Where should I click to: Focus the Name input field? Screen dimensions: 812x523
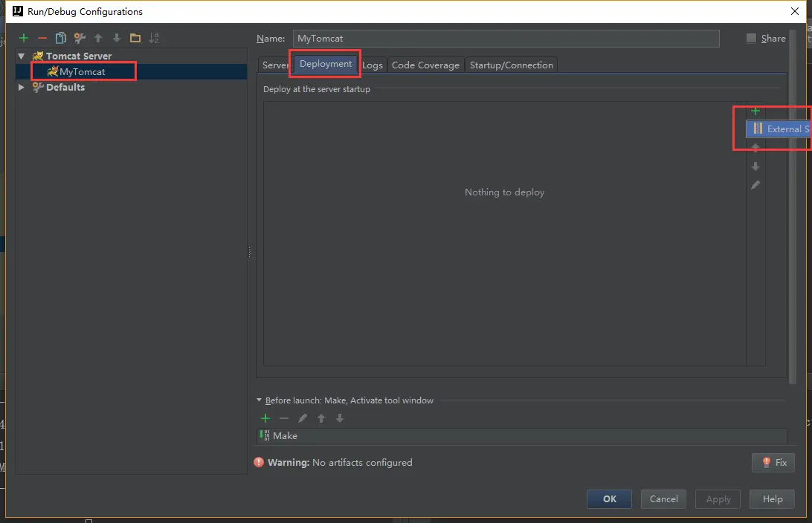click(x=506, y=39)
